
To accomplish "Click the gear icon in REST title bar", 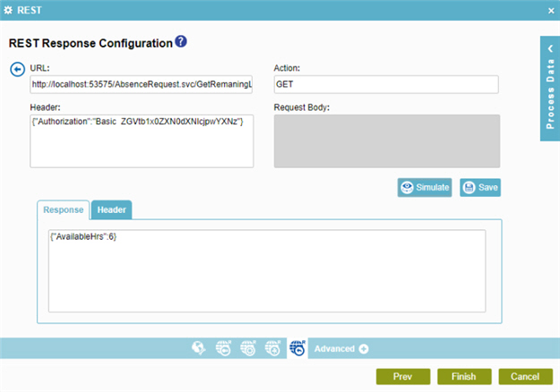I will click(x=8, y=10).
